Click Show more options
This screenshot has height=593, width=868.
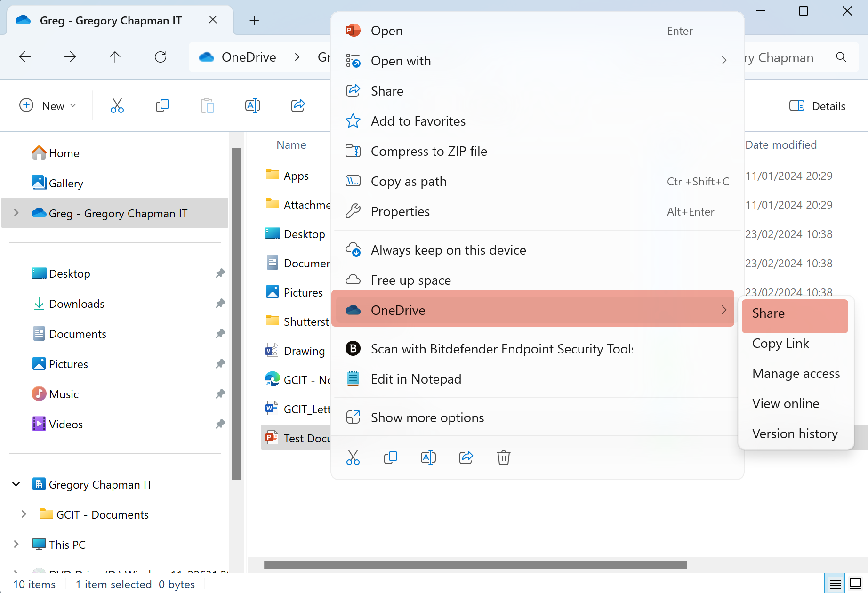pyautogui.click(x=427, y=418)
